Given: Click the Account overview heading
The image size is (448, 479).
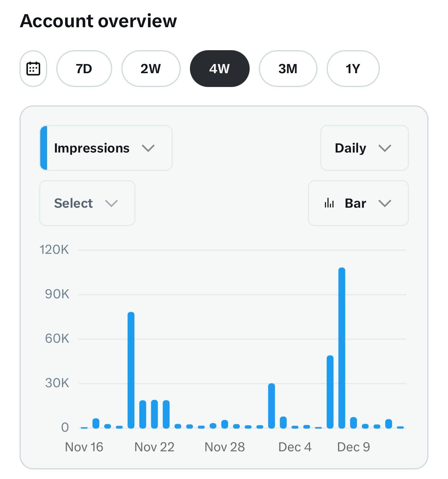Looking at the screenshot, I should click(x=98, y=21).
